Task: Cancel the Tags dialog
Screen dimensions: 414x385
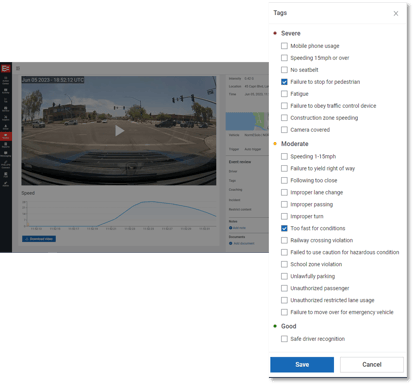Action: tap(372, 365)
